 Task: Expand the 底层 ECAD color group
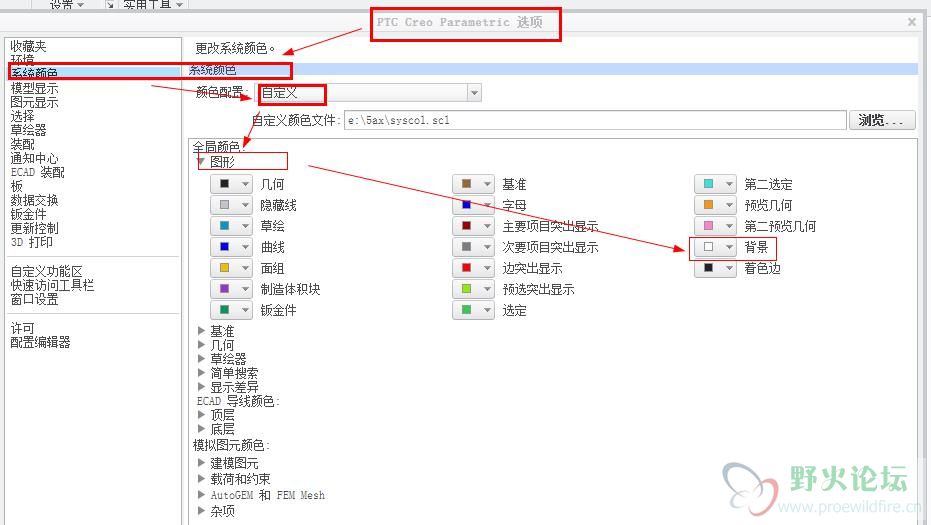(201, 429)
